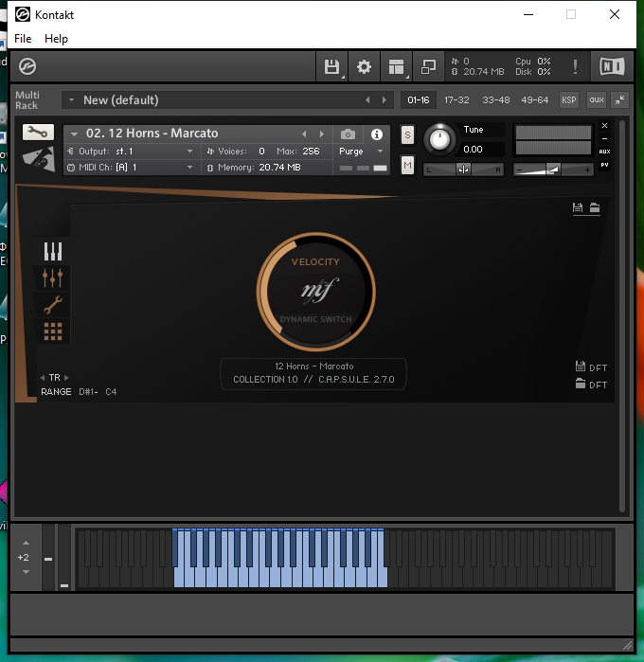Open the Help menu
The height and width of the screenshot is (662, 644).
(56, 39)
